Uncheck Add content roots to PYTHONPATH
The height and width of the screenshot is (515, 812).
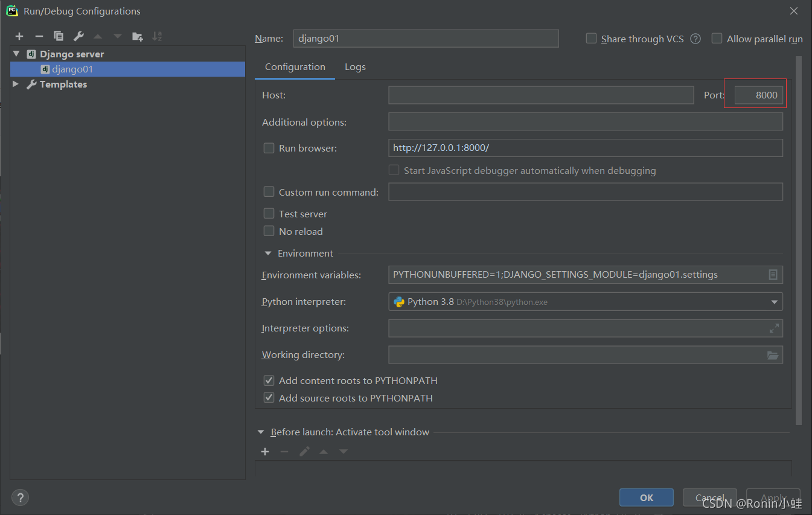pos(269,380)
